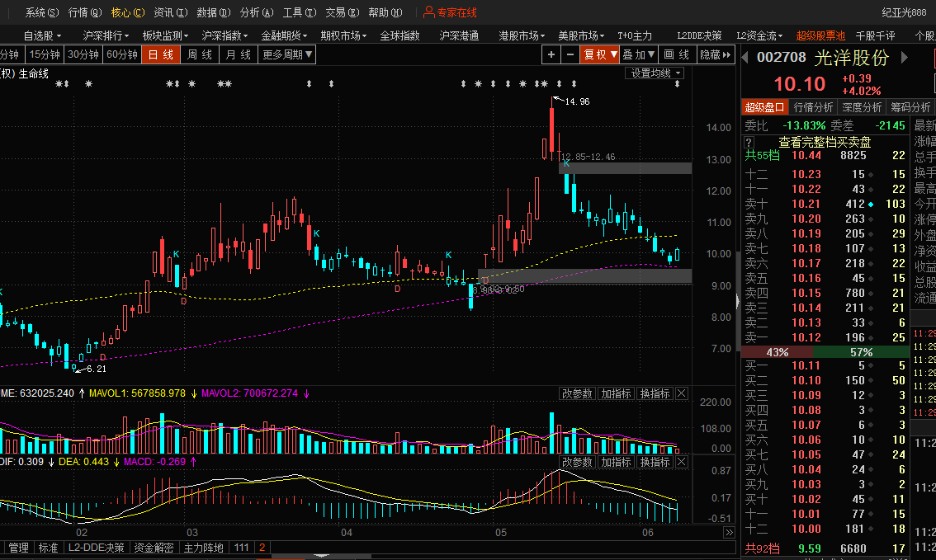
Task: Go to previous stock using left arrow
Action: coord(746,58)
